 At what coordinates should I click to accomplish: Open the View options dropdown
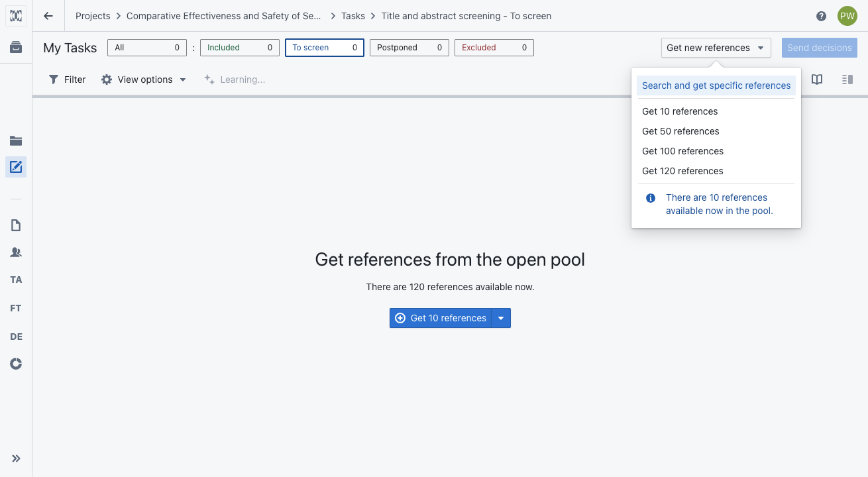pyautogui.click(x=144, y=79)
